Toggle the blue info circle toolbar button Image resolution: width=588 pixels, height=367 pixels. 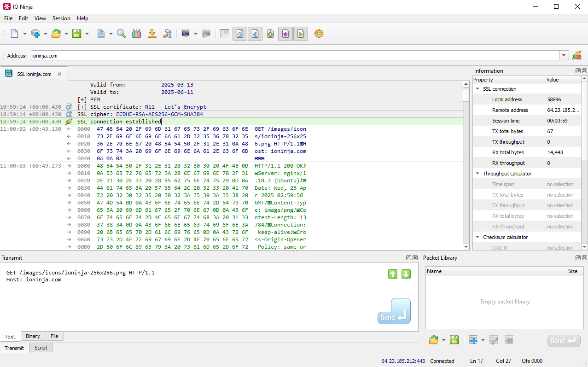click(x=240, y=34)
